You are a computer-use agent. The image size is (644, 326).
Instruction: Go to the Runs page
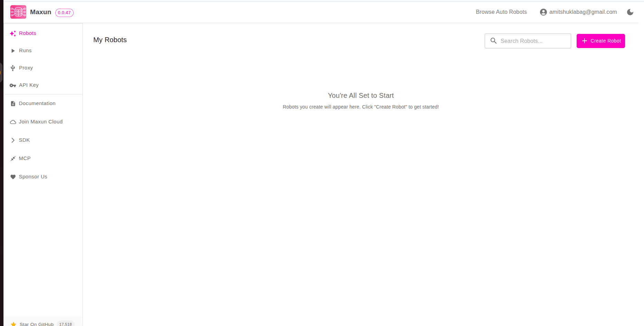[43, 51]
